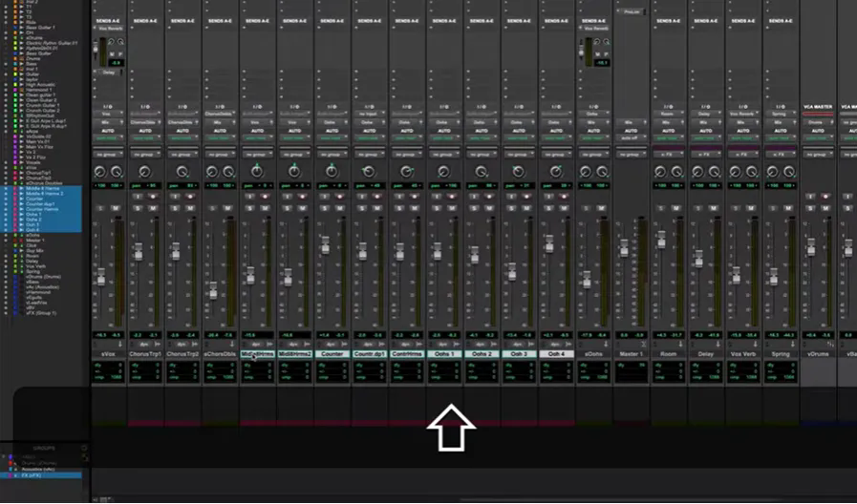
Task: Open output selector on Oohs 2 channel
Action: tap(482, 122)
